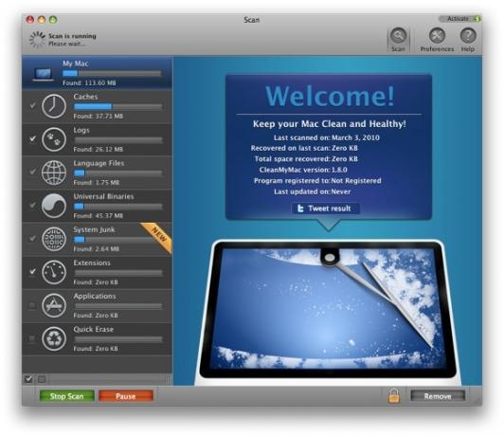Screen dimensions: 504x436
Task: Toggle the System Junk checkbox
Action: pos(32,238)
